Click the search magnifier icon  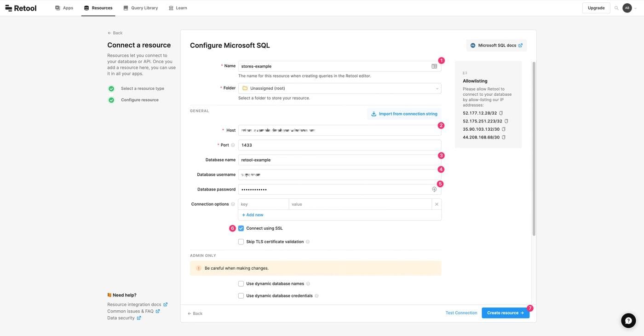click(x=616, y=8)
